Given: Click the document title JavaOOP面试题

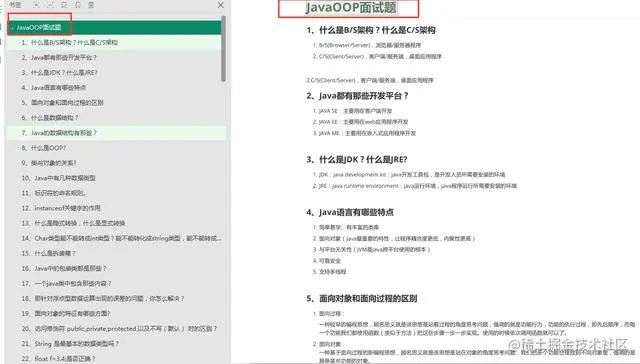Looking at the screenshot, I should click(x=351, y=7).
